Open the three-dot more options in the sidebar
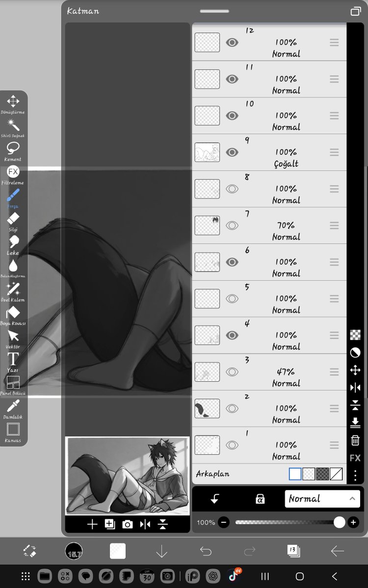 (355, 475)
